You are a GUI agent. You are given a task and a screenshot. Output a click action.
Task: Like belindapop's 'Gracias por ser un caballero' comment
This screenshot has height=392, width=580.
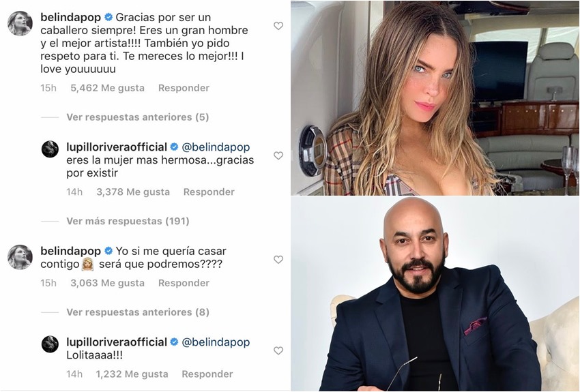pyautogui.click(x=278, y=26)
